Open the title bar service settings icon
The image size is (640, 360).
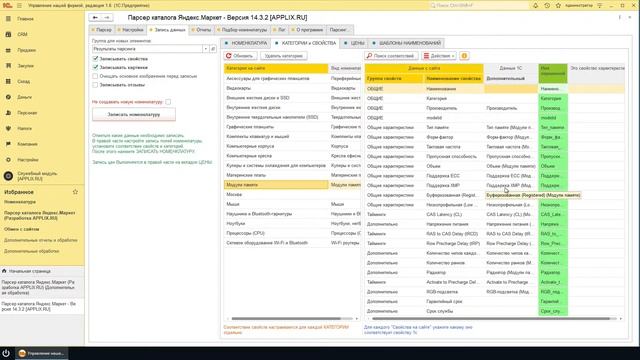pos(600,5)
